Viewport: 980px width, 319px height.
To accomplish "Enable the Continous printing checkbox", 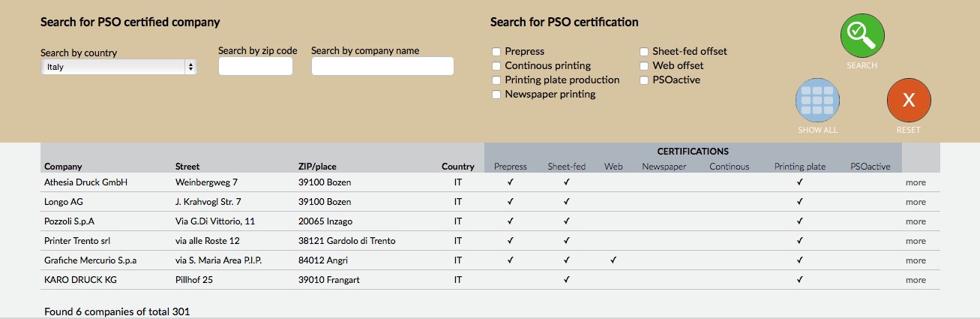I will pos(496,66).
